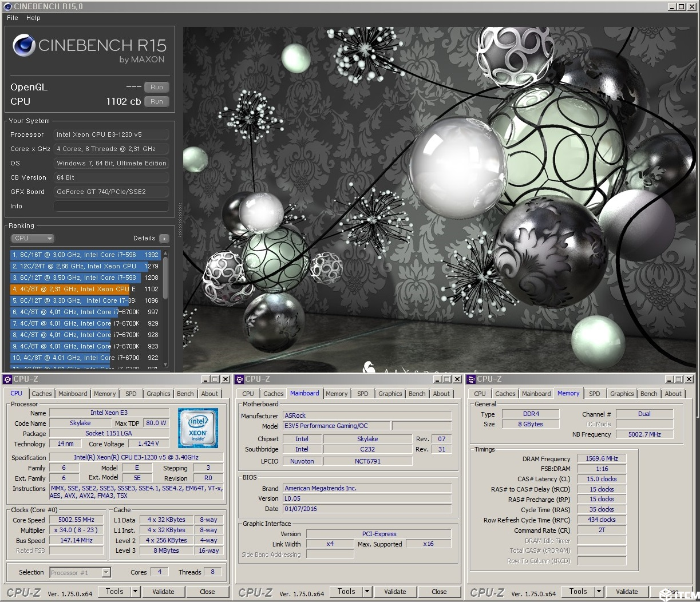Screen dimensions: 700x602
Task: Open SPD tab in Mainboard CPU-Z window
Action: coord(363,394)
